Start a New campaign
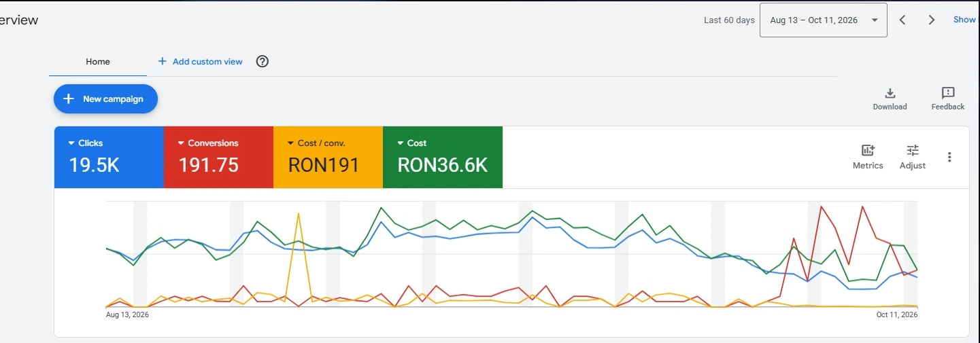This screenshot has height=343, width=980. tap(105, 99)
